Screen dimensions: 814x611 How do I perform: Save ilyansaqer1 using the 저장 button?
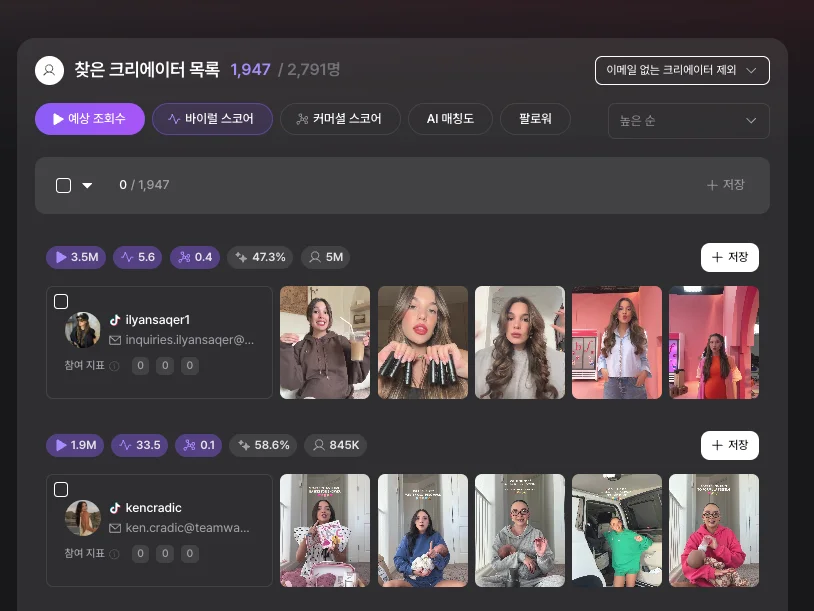click(x=729, y=257)
